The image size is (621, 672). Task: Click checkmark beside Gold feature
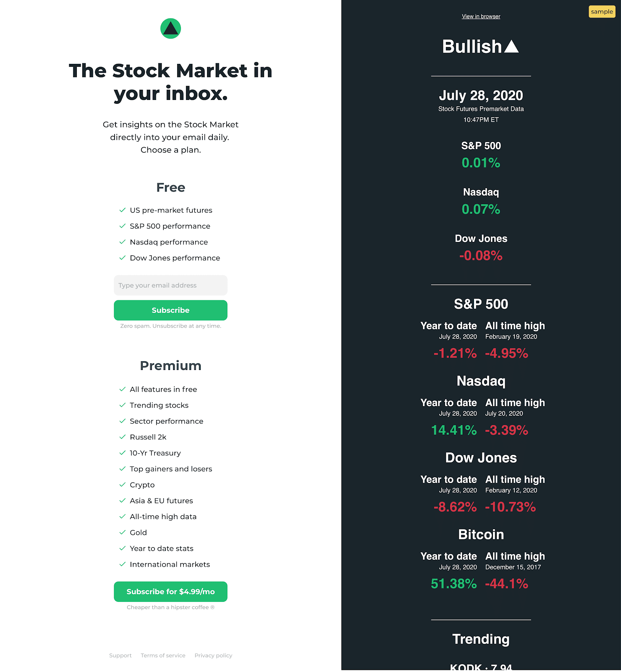pyautogui.click(x=123, y=532)
